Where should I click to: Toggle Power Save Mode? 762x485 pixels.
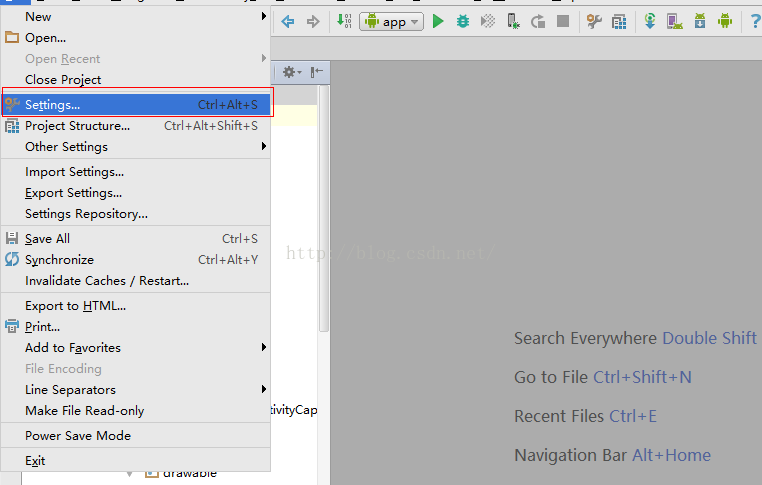pyautogui.click(x=136, y=435)
